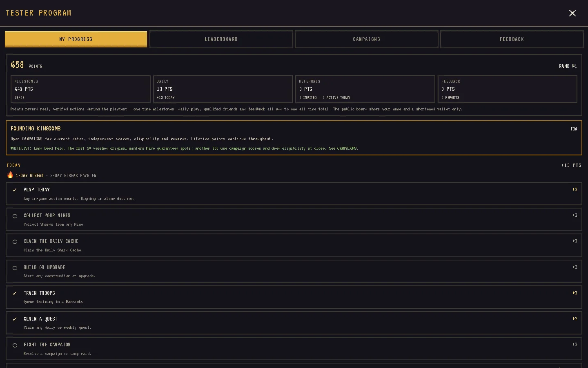Screen dimensions: 588x368
Task: Select the Train Troops task title
Action: point(39,293)
